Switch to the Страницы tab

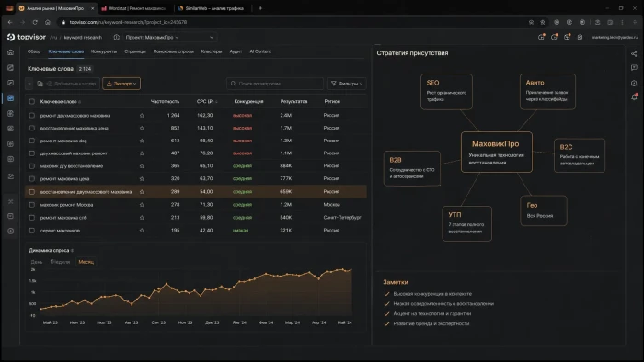tap(135, 51)
